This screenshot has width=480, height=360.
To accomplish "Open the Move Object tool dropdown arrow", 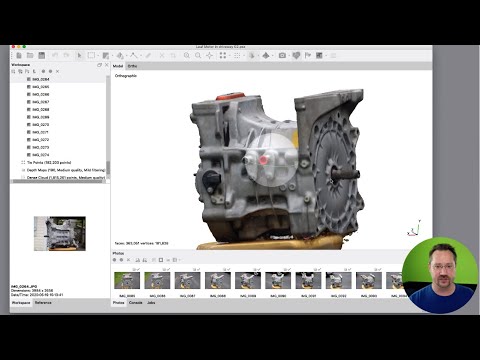I will (x=127, y=56).
